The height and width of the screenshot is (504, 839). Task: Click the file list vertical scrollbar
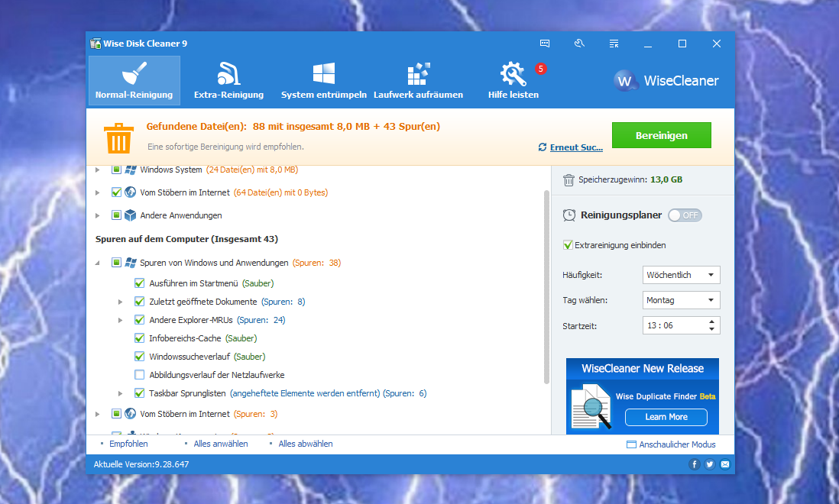[x=547, y=287]
